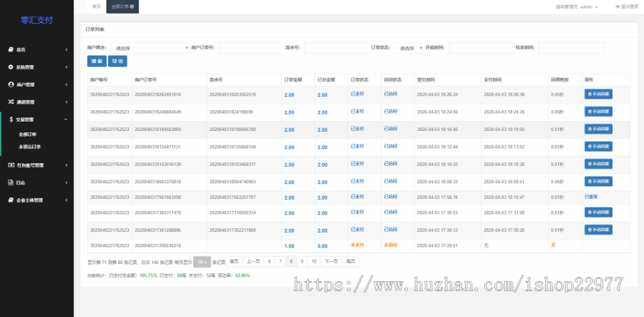The image size is (644, 317).
Task: Close the 全部订单 tab using its X icon
Action: 132,6
